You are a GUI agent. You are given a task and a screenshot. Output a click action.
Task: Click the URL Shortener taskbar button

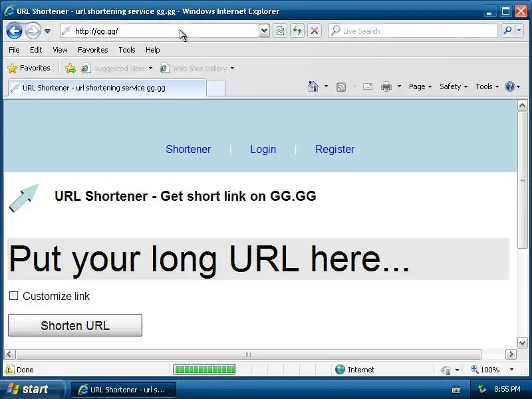pos(124,390)
